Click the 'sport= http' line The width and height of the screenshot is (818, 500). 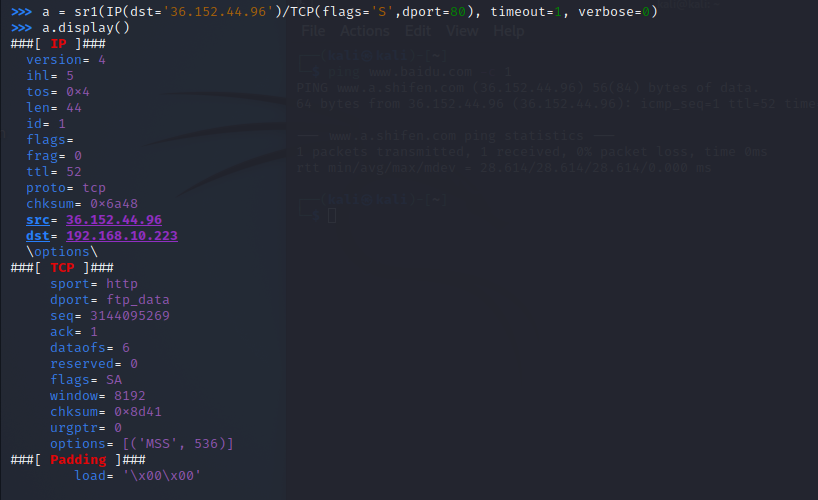pos(94,284)
